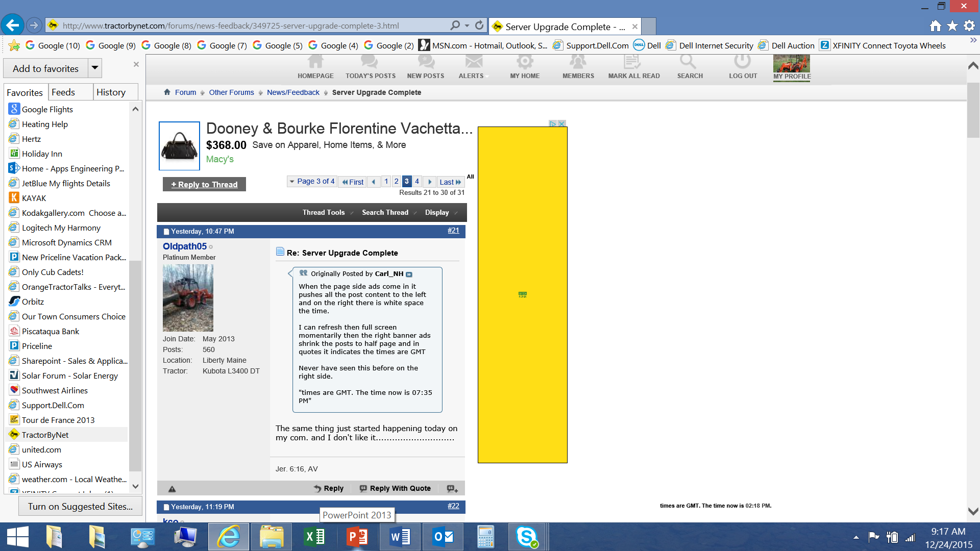
Task: Click the Reply to Thread button
Action: pyautogui.click(x=204, y=185)
